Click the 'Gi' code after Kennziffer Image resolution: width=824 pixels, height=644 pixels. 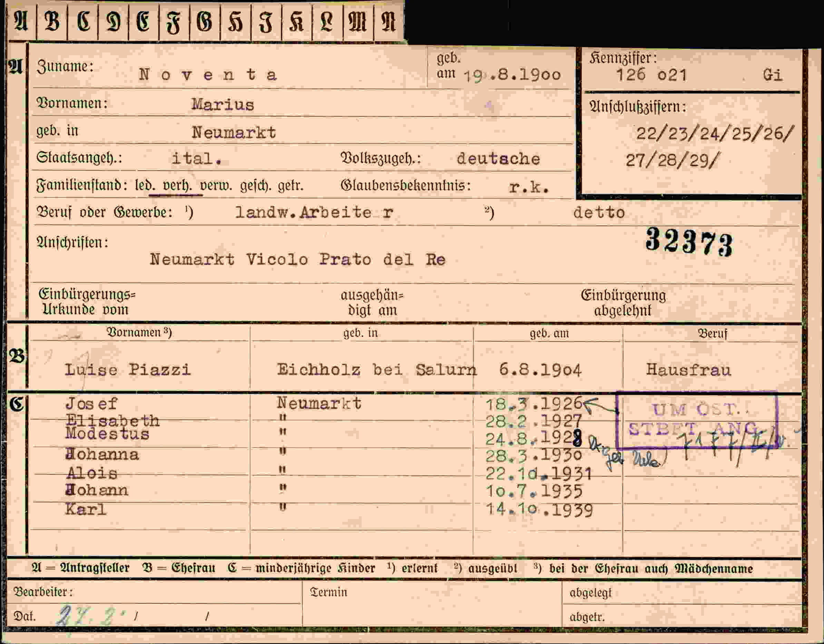tap(772, 75)
